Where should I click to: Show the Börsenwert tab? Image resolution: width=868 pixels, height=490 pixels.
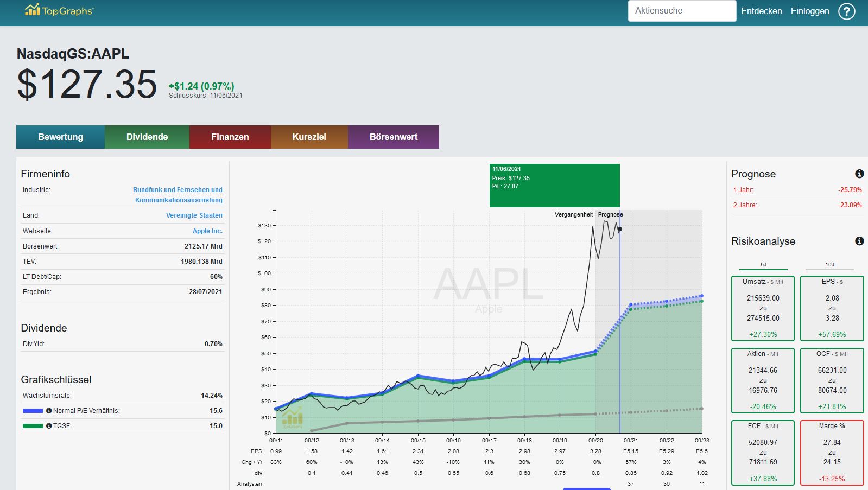(x=394, y=137)
